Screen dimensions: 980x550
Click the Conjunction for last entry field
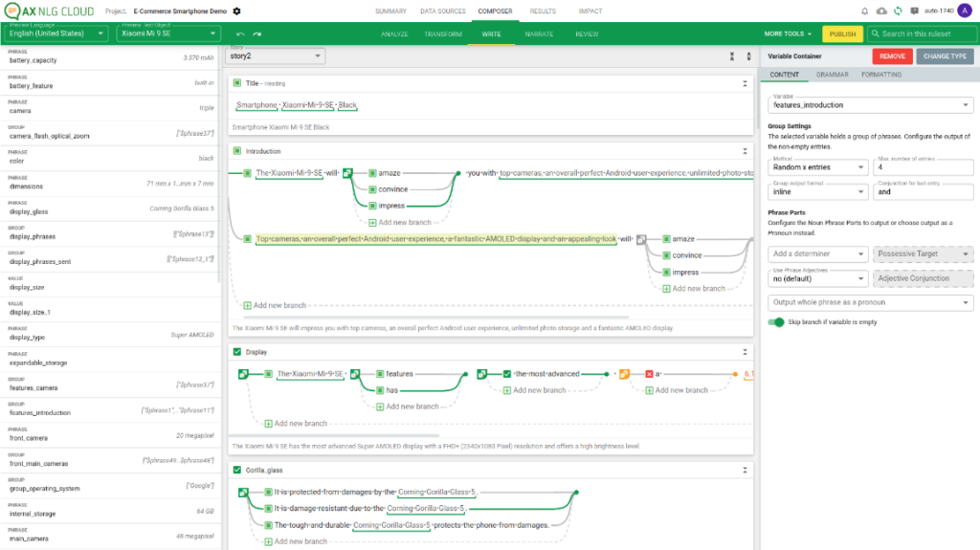click(x=924, y=192)
